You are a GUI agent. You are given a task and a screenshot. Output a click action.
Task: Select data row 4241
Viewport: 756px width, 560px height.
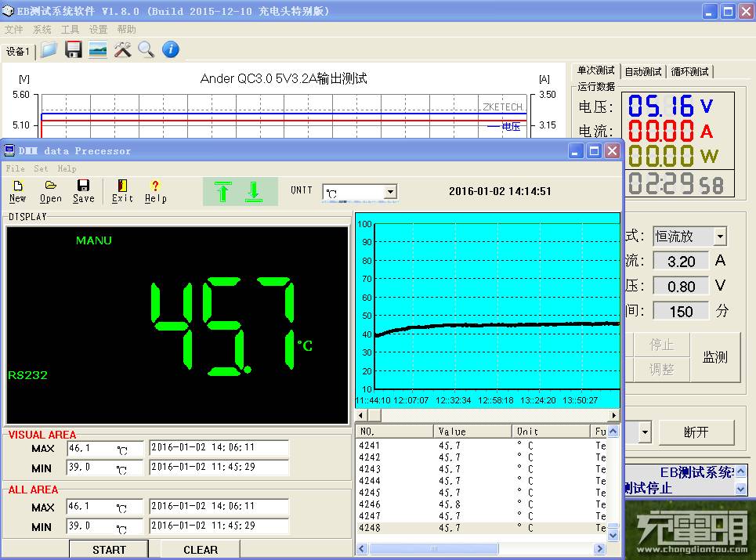point(481,446)
